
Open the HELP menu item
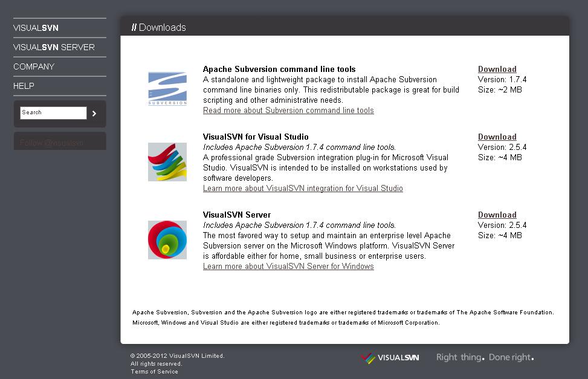(x=24, y=86)
